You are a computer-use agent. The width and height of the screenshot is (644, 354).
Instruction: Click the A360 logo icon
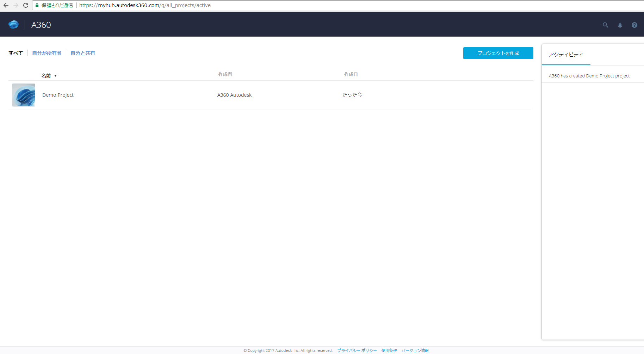(13, 25)
